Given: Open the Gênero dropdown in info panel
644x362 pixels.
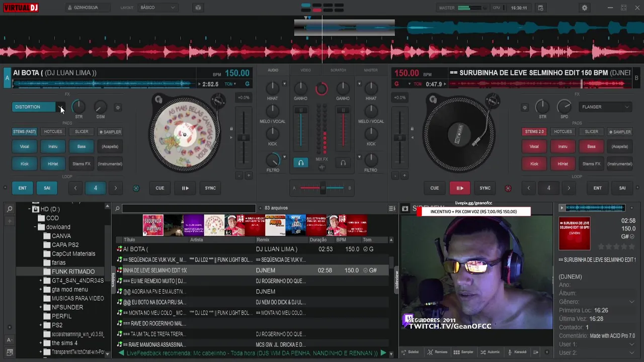Looking at the screenshot, I should 631,302.
